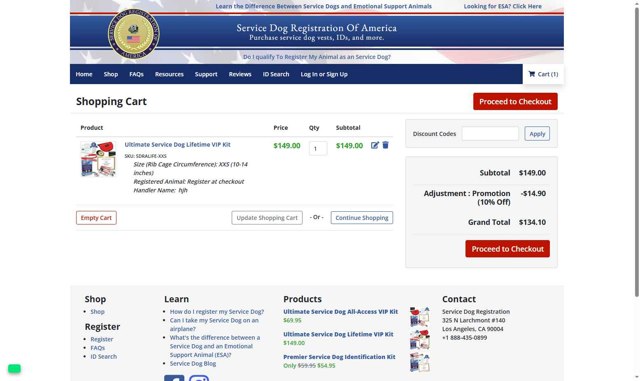Click Log In or Sign Up
Image resolution: width=640 pixels, height=381 pixels.
(324, 74)
